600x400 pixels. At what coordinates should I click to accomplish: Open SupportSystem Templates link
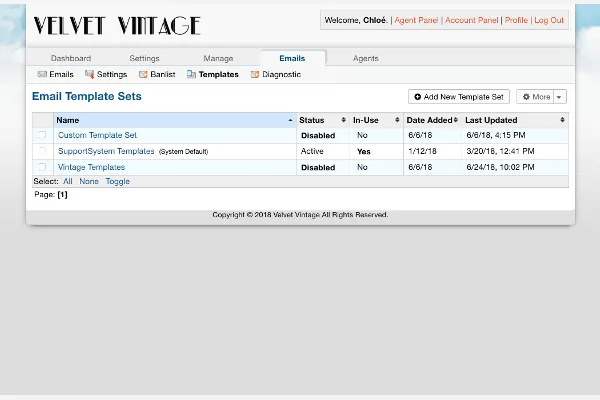click(x=106, y=151)
